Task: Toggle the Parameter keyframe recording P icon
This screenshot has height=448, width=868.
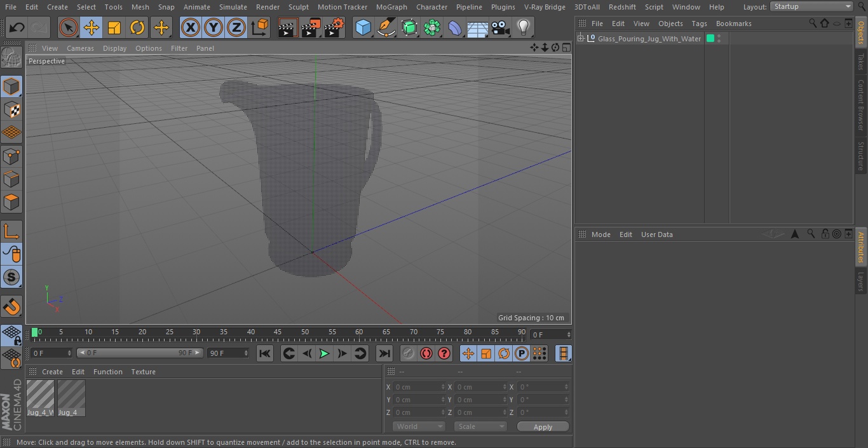Action: pyautogui.click(x=522, y=353)
